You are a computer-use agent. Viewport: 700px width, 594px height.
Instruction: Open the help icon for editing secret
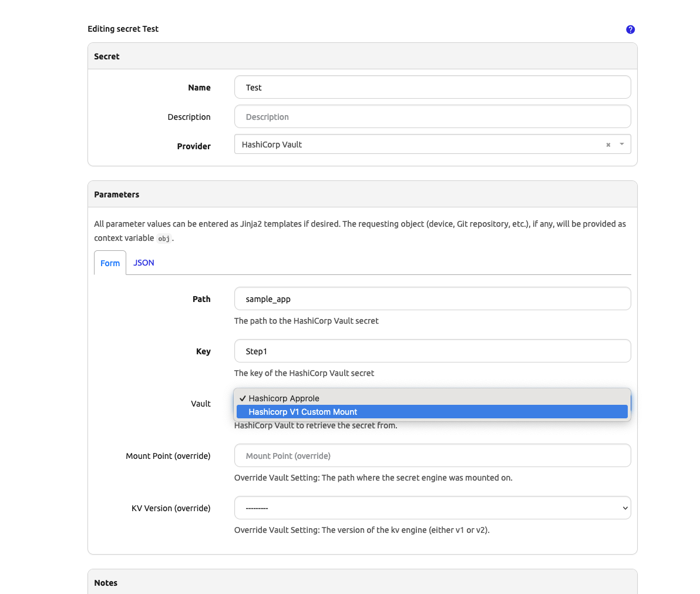pyautogui.click(x=630, y=29)
